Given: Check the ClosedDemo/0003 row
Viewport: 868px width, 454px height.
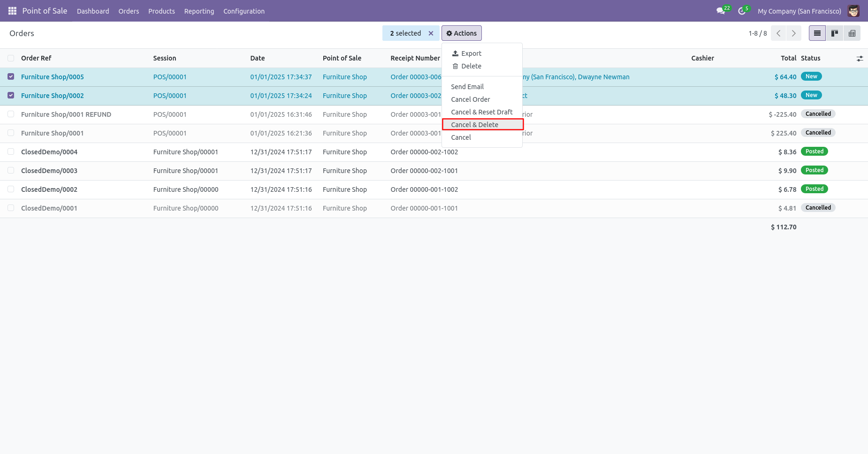Looking at the screenshot, I should coord(11,170).
